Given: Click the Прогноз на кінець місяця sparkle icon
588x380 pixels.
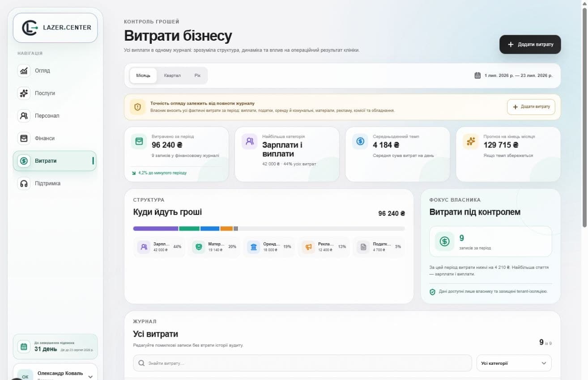Looking at the screenshot, I should click(471, 141).
